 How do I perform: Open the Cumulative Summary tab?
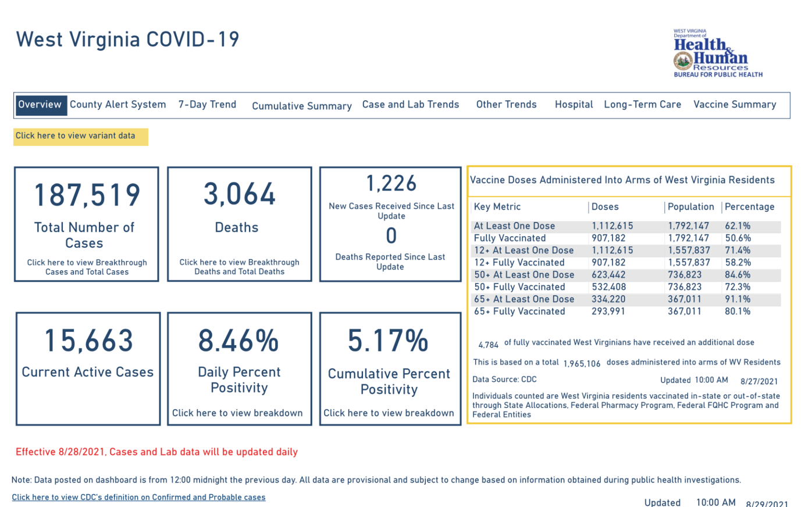click(302, 106)
